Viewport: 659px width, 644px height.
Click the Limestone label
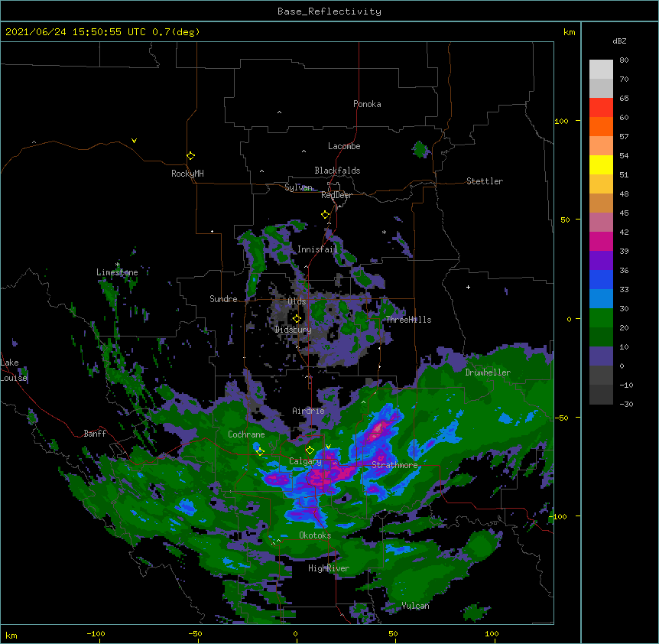[117, 272]
